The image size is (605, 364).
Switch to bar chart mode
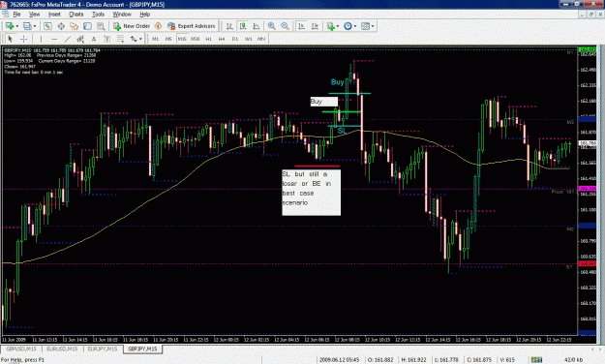pyautogui.click(x=229, y=26)
